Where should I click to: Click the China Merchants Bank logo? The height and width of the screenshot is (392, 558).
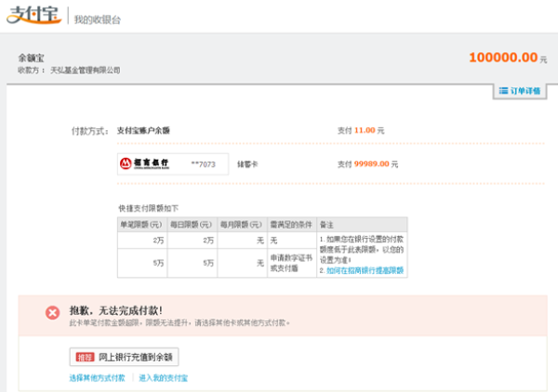click(146, 164)
